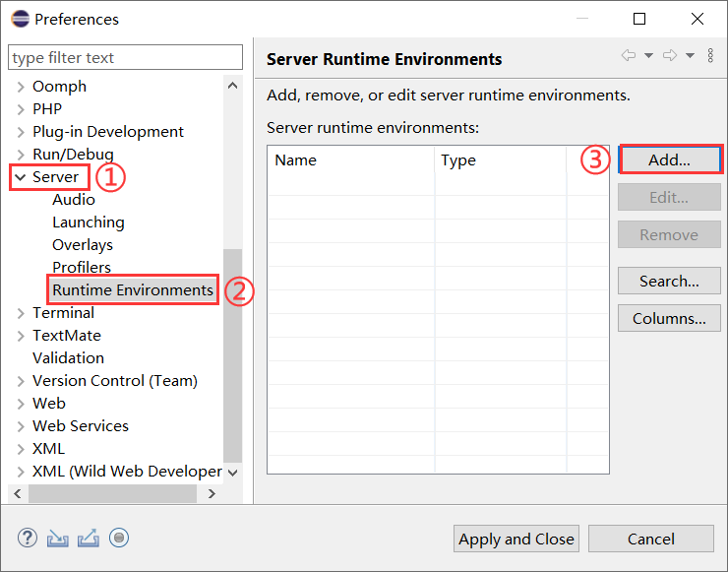Viewport: 728px width, 572px height.
Task: Click the Apply and Close button
Action: [x=516, y=539]
